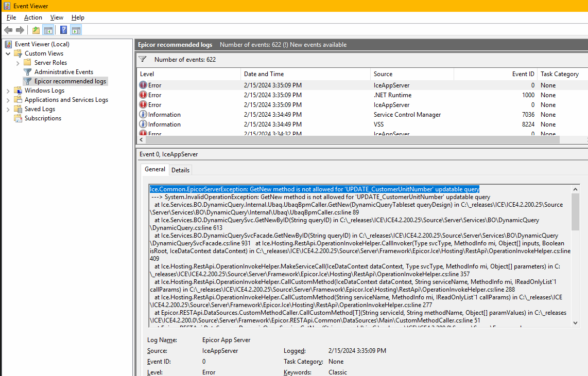Switch to the General tab
The image size is (588, 376).
coord(155,169)
